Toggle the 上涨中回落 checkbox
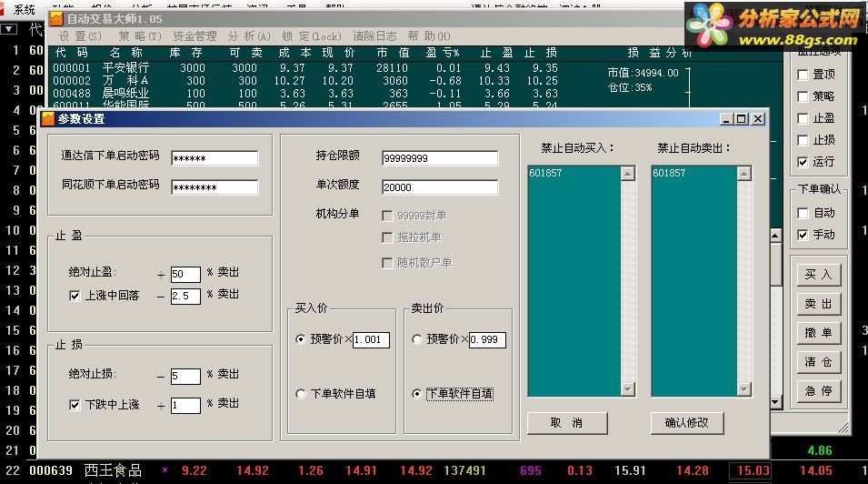The height and width of the screenshot is (484, 868). coord(75,296)
